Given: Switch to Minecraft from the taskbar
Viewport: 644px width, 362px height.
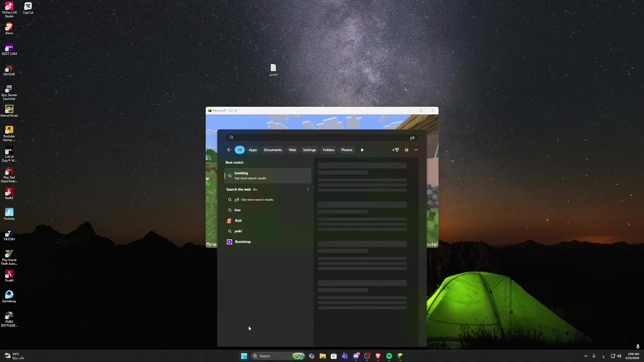Looking at the screenshot, I should 400,356.
